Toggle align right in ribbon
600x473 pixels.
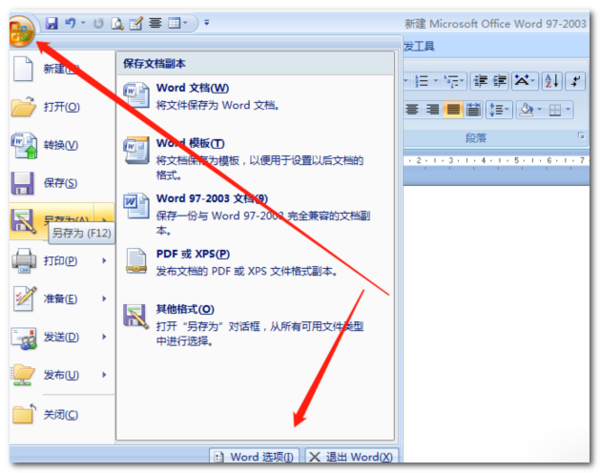coord(432,110)
